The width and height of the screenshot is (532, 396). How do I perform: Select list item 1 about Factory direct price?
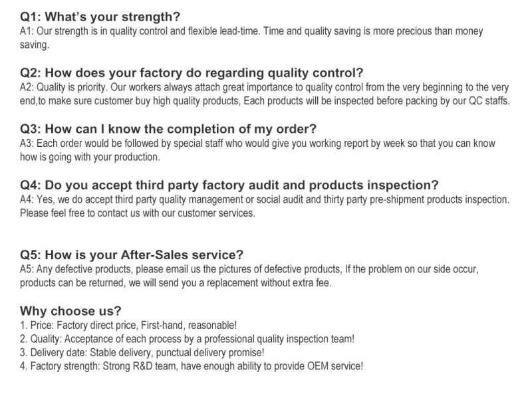(128, 325)
